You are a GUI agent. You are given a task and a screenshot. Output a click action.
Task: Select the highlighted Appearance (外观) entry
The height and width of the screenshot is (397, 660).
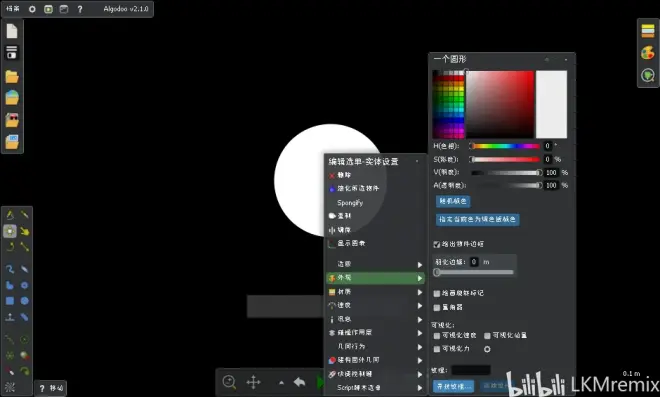(375, 278)
